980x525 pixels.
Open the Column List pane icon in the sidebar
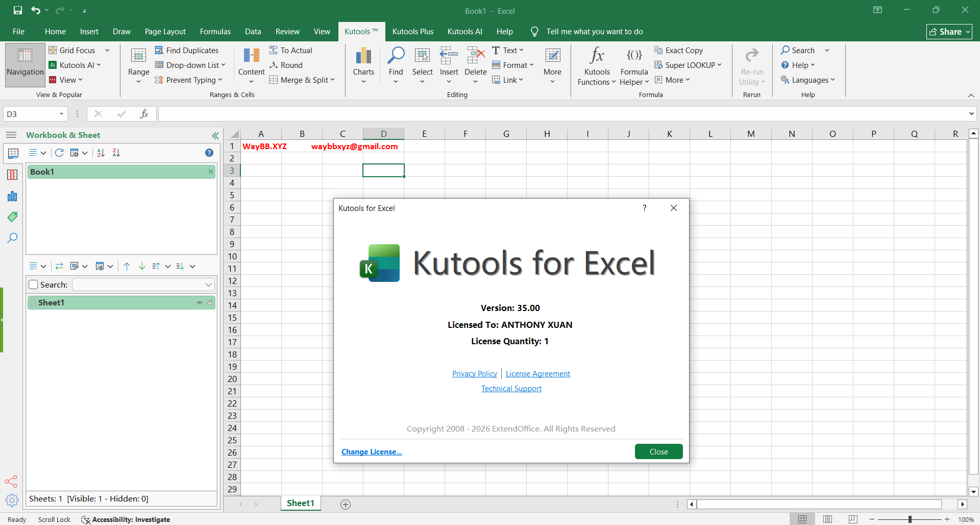pyautogui.click(x=13, y=175)
